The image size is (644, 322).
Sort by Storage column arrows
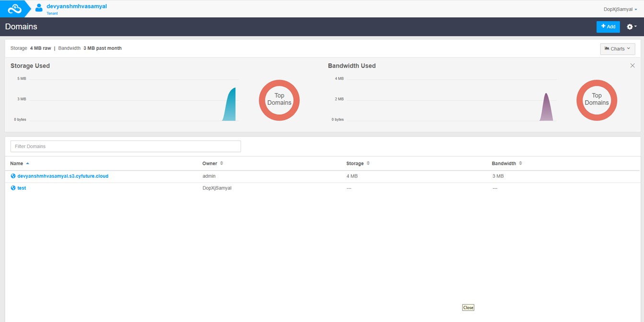click(x=368, y=163)
